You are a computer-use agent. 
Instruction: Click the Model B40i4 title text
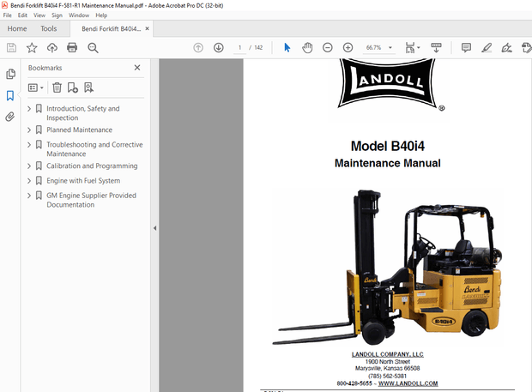pos(388,146)
